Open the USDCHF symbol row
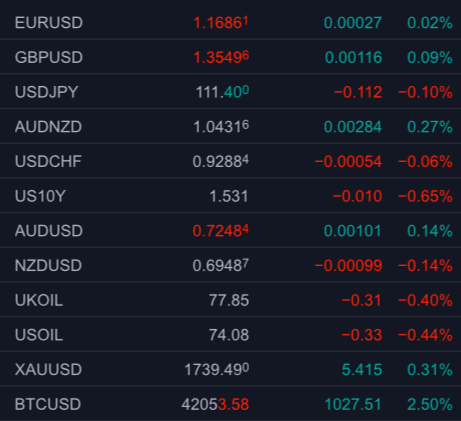 pyautogui.click(x=230, y=161)
